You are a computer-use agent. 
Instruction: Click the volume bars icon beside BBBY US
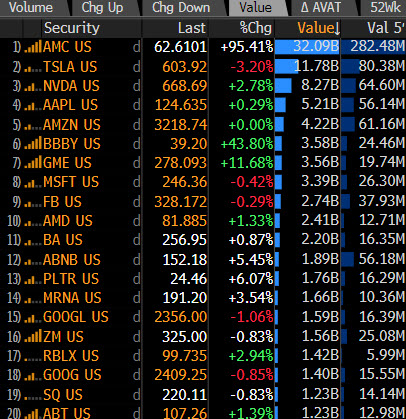(x=33, y=144)
